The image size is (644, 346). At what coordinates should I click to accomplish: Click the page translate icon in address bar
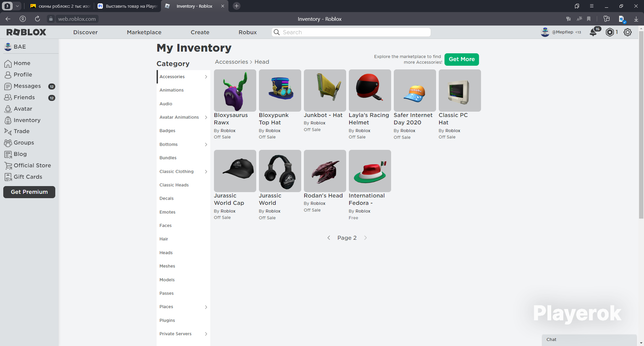pos(579,19)
